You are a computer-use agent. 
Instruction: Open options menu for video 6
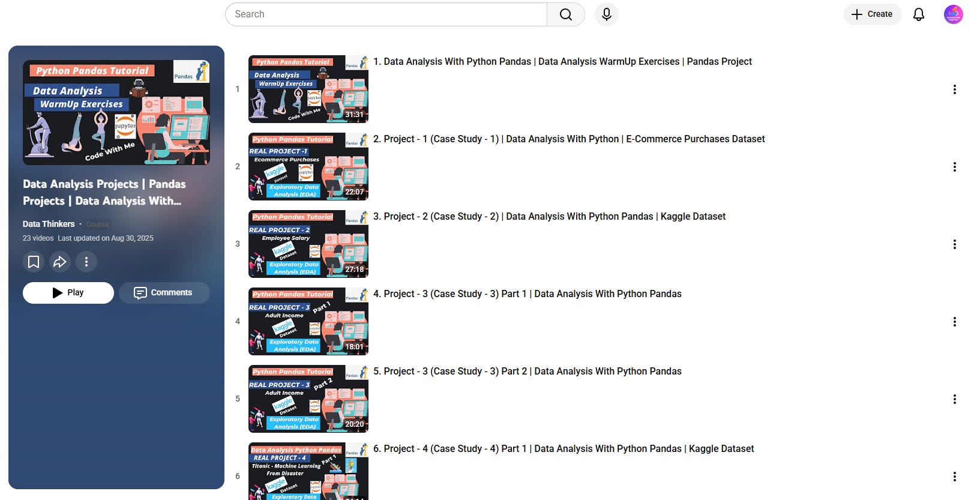[x=955, y=477]
